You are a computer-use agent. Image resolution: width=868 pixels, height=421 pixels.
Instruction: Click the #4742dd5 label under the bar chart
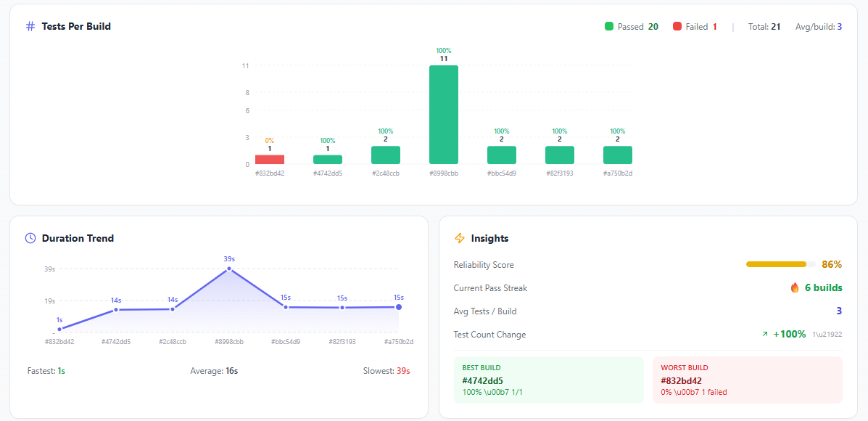(x=328, y=173)
